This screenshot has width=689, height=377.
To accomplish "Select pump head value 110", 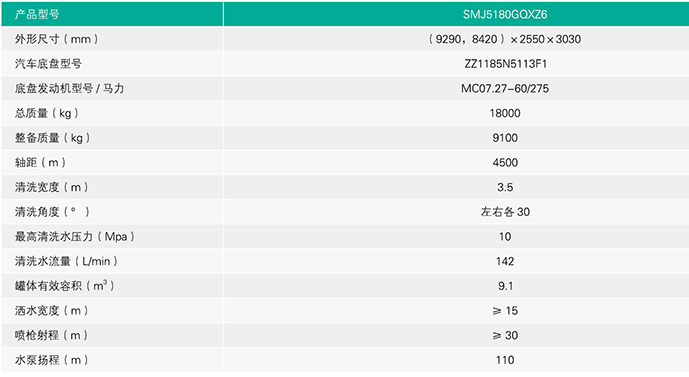I will point(505,360).
